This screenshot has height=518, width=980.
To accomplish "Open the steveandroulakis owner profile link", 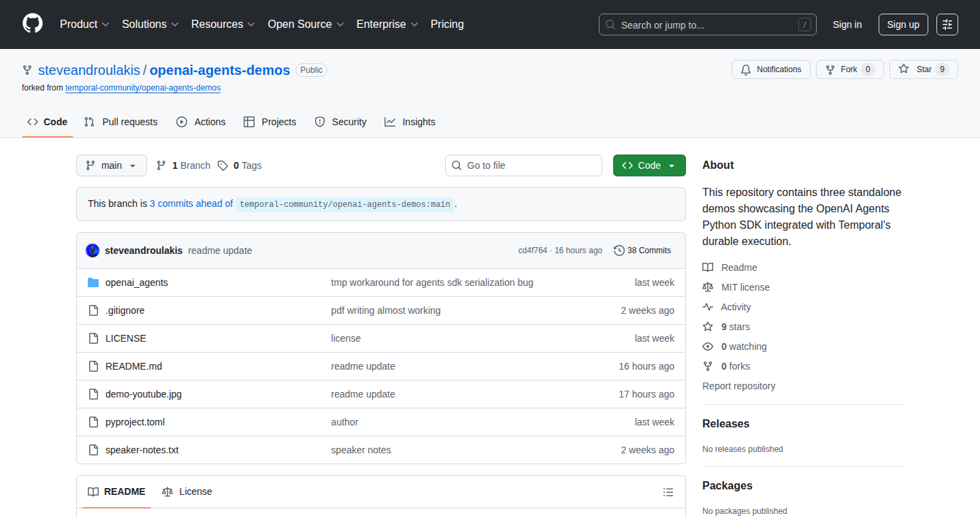I will pyautogui.click(x=89, y=70).
